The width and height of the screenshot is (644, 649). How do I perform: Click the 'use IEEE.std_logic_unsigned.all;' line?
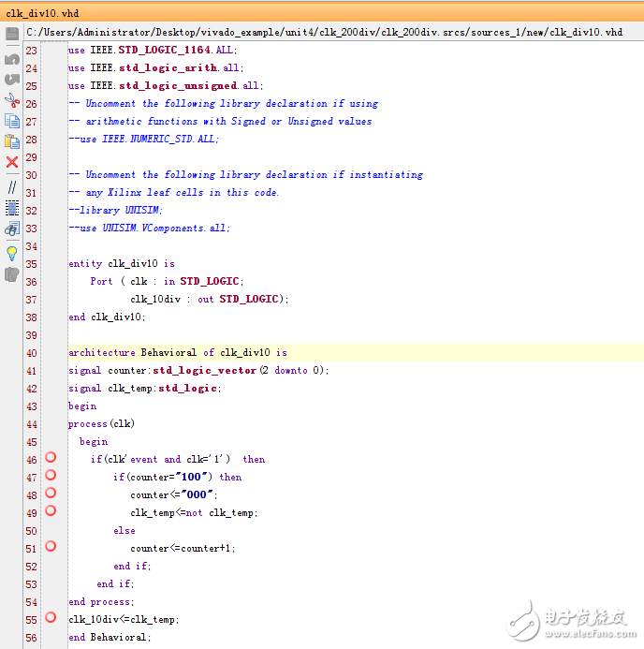click(166, 85)
